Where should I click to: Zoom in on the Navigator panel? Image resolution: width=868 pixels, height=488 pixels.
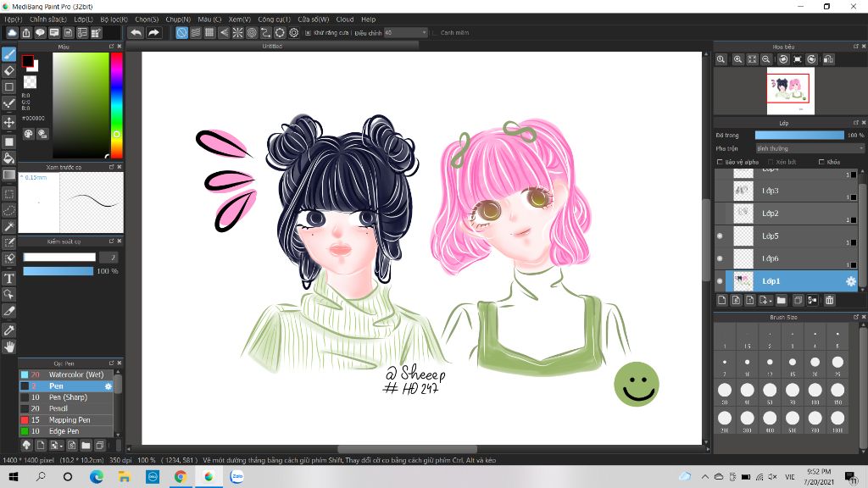[x=738, y=59]
